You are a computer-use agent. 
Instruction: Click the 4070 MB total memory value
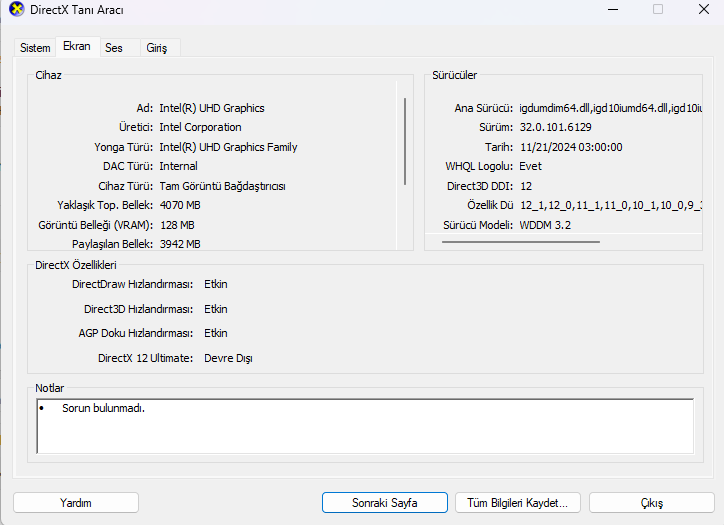point(180,205)
